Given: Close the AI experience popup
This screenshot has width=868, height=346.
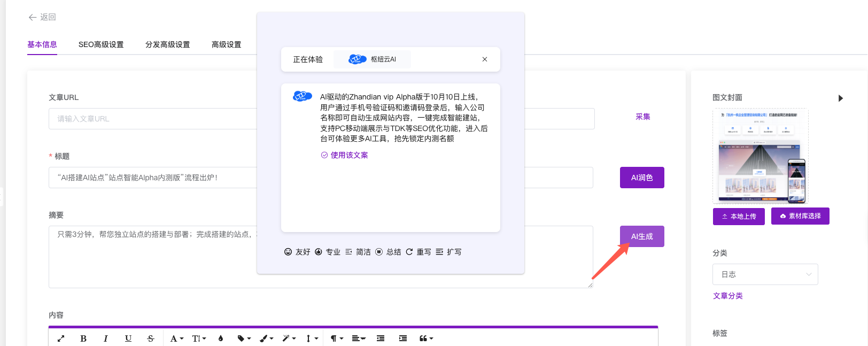Looking at the screenshot, I should point(485,59).
